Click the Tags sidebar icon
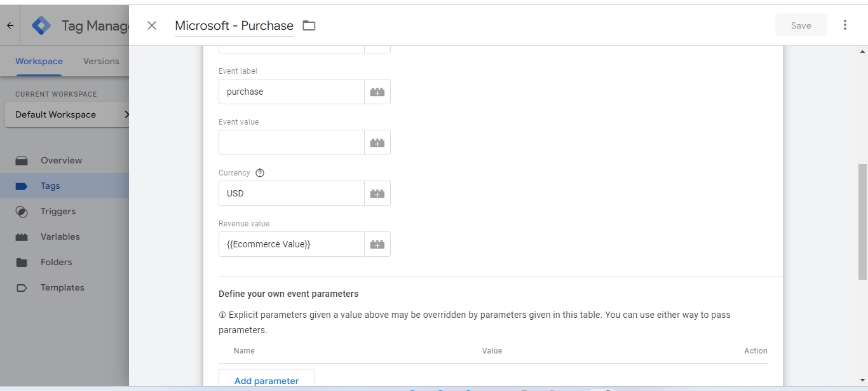The width and height of the screenshot is (868, 391). point(22,186)
